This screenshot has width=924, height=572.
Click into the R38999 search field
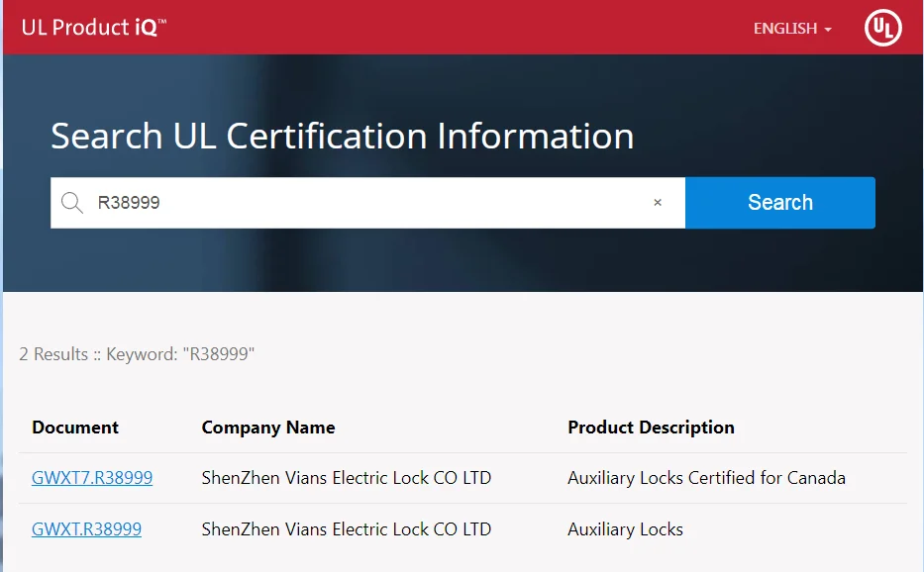coord(367,203)
